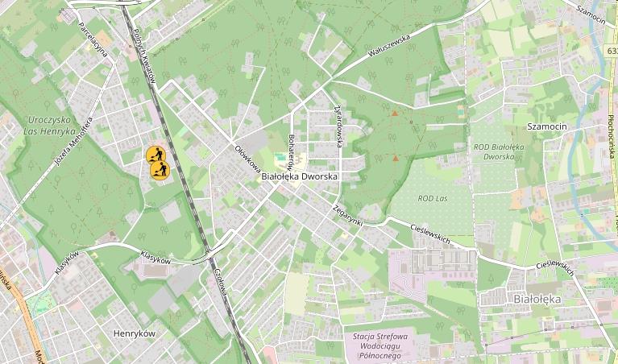Select the orange peak triangle nearest Żyrardowska

(x=395, y=114)
